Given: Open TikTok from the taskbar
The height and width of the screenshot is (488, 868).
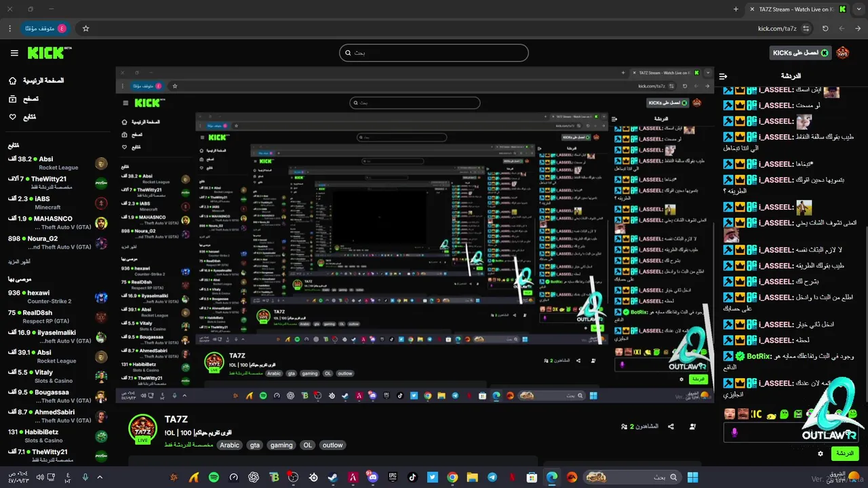Looking at the screenshot, I should pyautogui.click(x=412, y=477).
